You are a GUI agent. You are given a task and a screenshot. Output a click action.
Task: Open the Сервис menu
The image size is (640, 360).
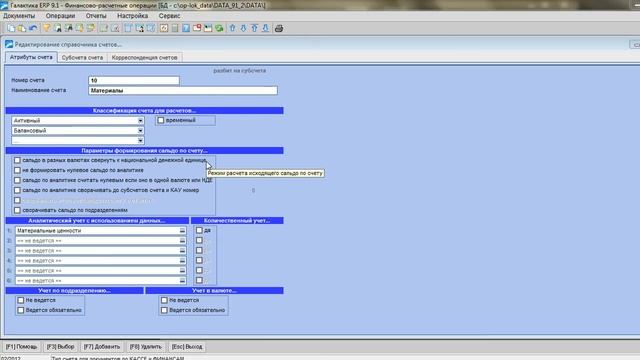169,16
